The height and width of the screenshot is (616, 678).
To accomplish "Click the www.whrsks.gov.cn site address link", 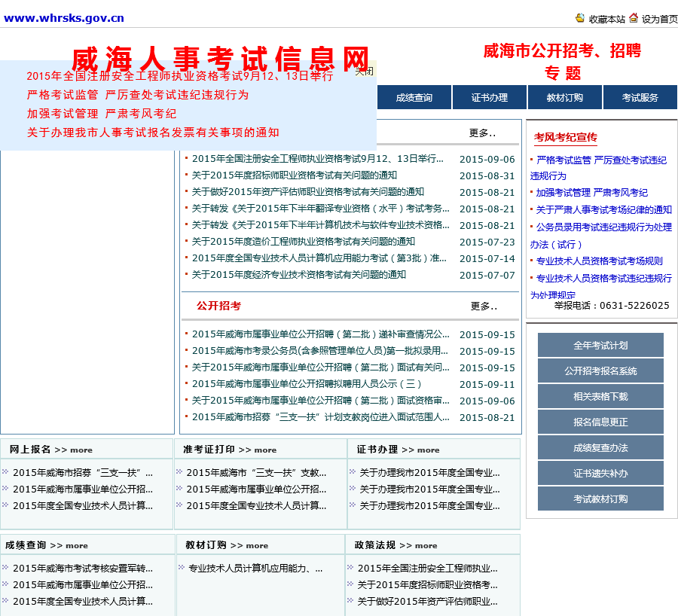I will point(64,18).
